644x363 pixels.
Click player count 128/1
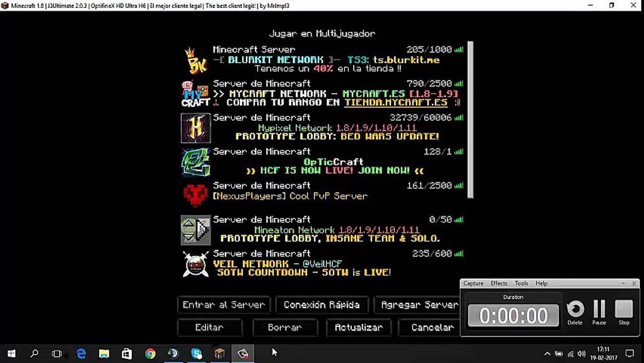point(438,152)
